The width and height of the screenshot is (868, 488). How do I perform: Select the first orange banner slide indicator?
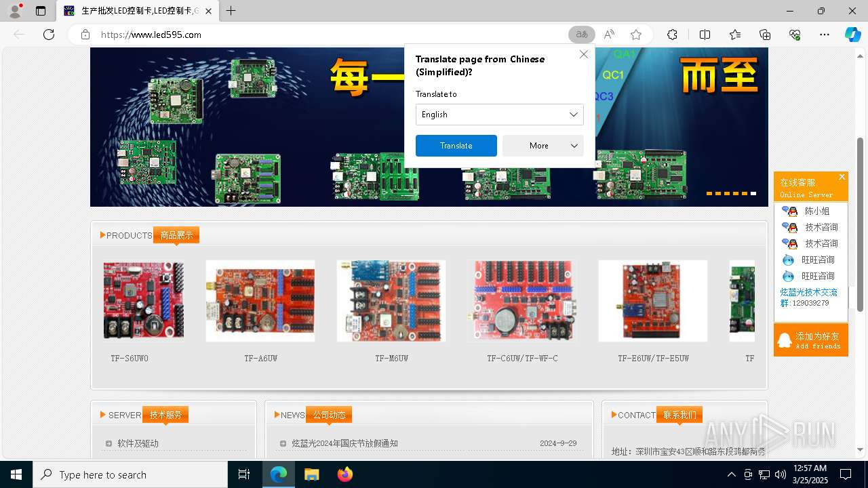click(709, 193)
